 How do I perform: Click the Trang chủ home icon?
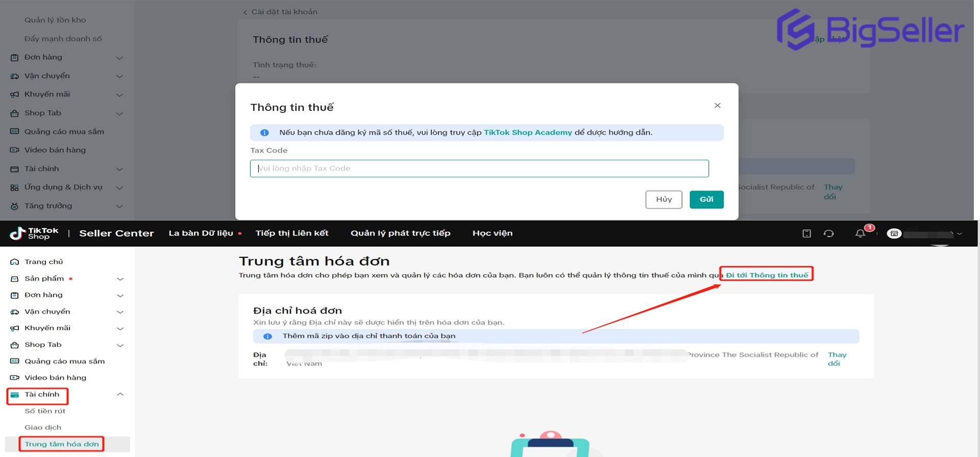click(15, 262)
